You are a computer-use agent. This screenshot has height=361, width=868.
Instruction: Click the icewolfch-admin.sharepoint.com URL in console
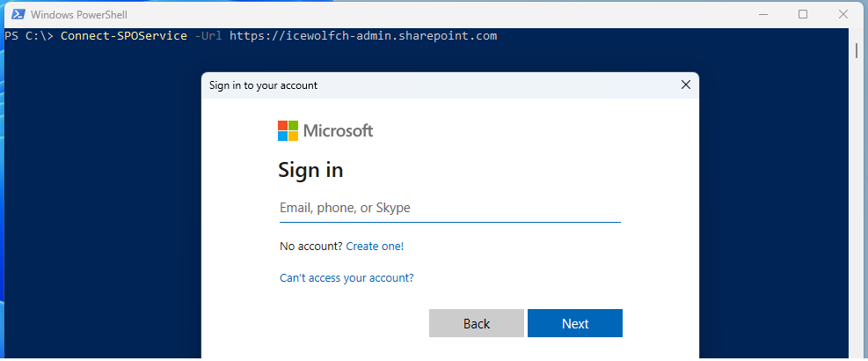point(363,36)
